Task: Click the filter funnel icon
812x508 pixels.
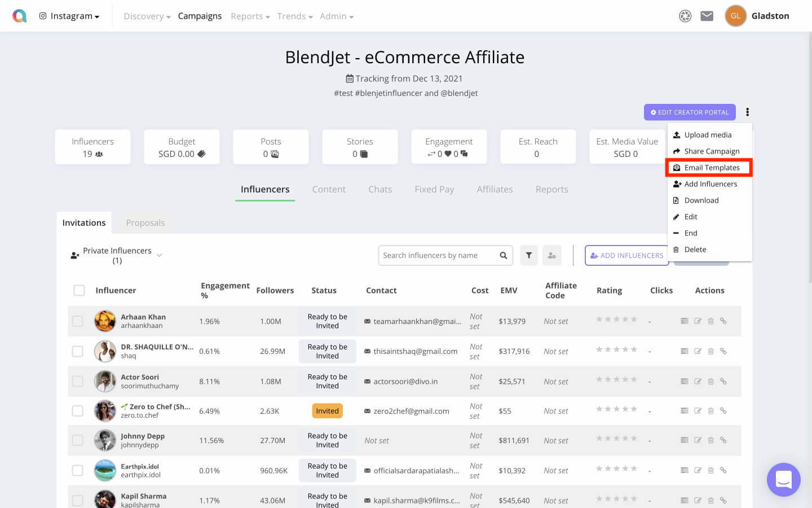Action: pos(528,256)
